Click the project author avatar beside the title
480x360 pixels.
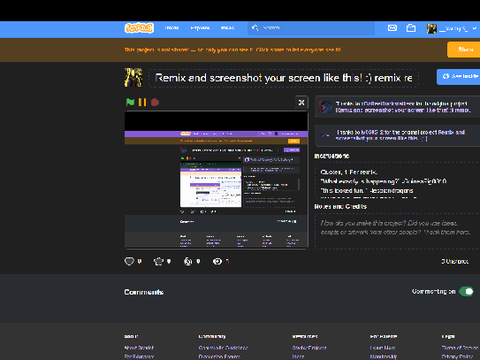tap(133, 78)
